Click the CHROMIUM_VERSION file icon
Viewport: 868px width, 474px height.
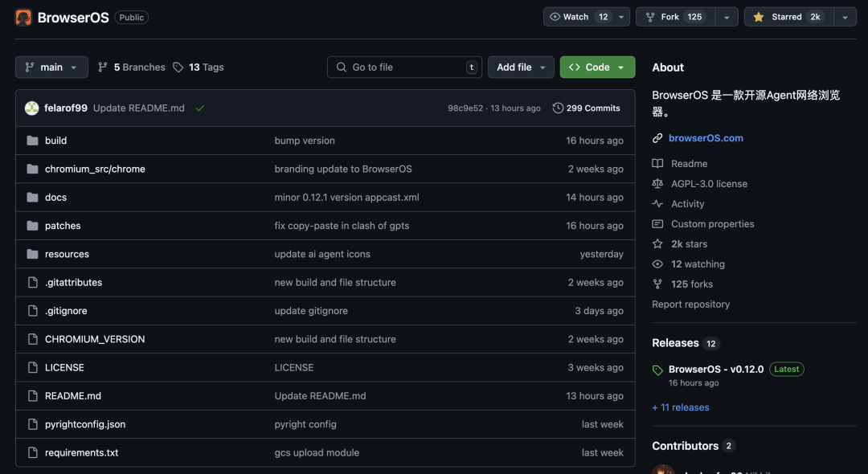click(33, 339)
